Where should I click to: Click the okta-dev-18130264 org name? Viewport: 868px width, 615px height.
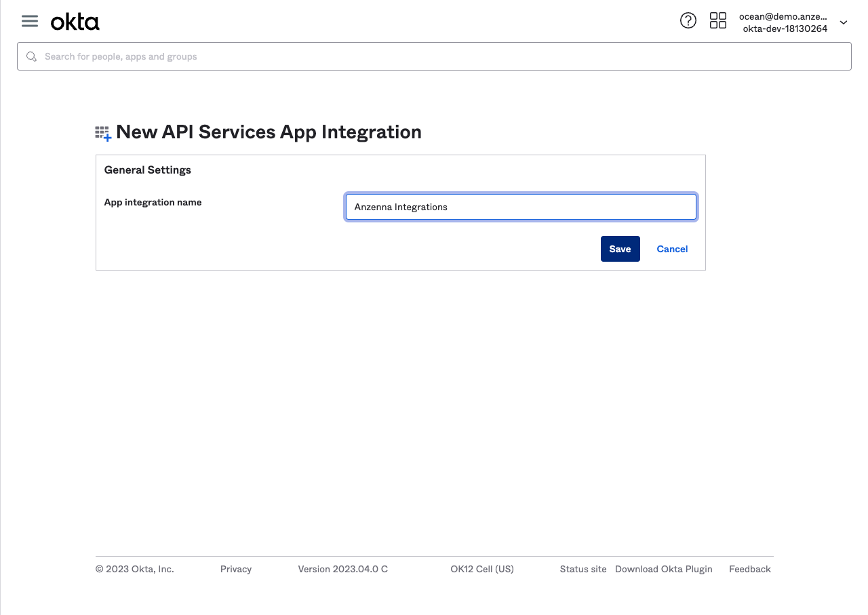(785, 28)
